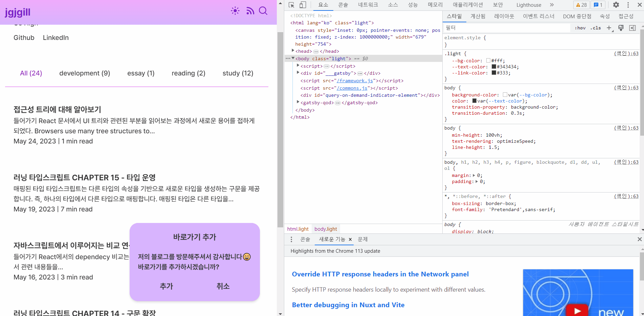Open the Github link
Screen dimensions: 644x316
click(x=24, y=38)
